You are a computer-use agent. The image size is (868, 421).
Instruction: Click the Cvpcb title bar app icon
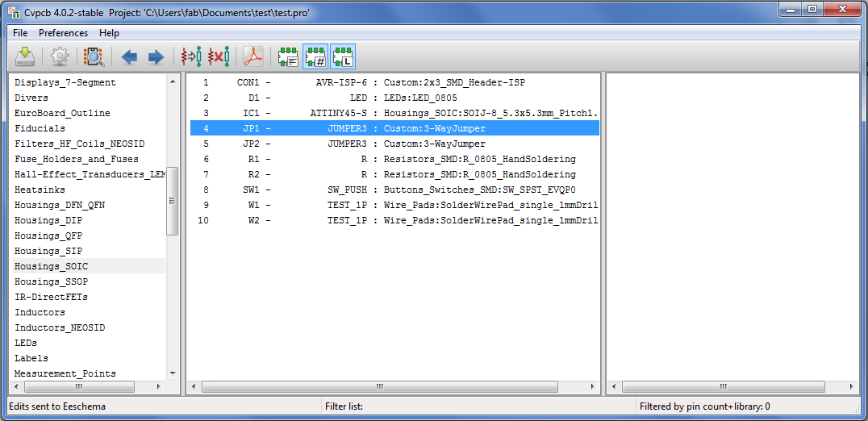click(15, 11)
